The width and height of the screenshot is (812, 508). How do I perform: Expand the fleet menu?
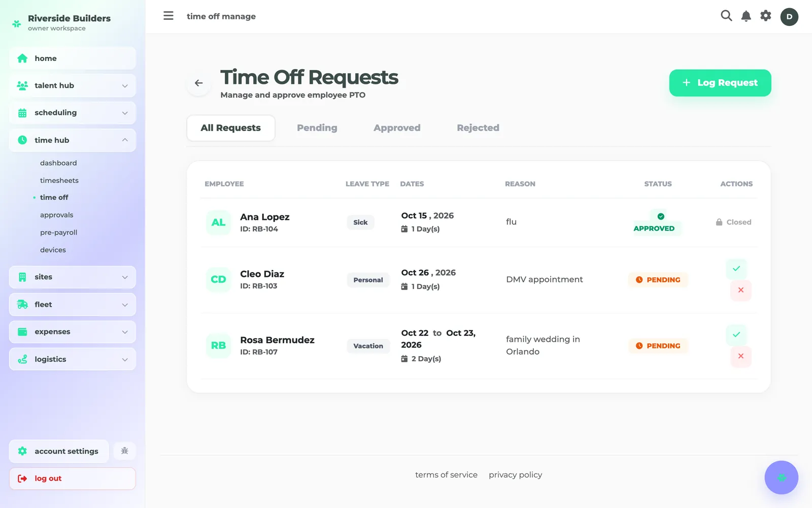[73, 304]
